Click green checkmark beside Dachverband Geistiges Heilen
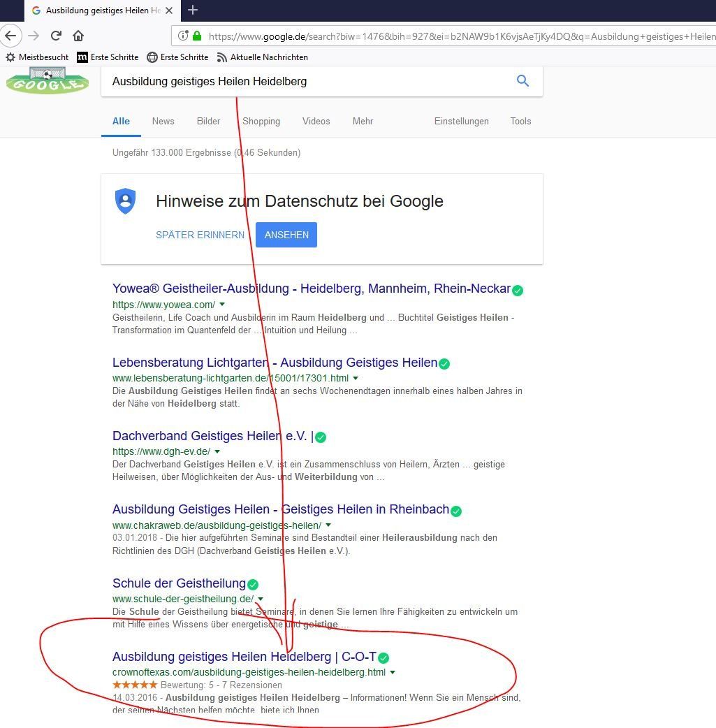 point(321,437)
